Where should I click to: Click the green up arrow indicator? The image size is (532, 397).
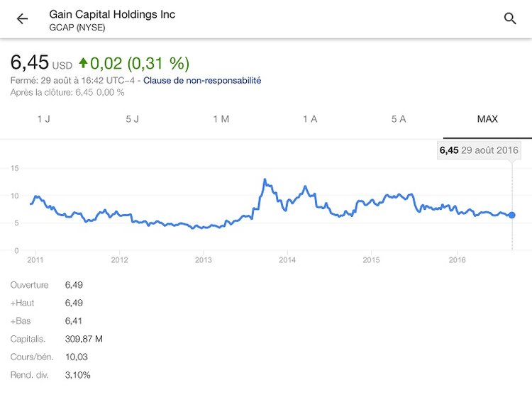[x=84, y=63]
